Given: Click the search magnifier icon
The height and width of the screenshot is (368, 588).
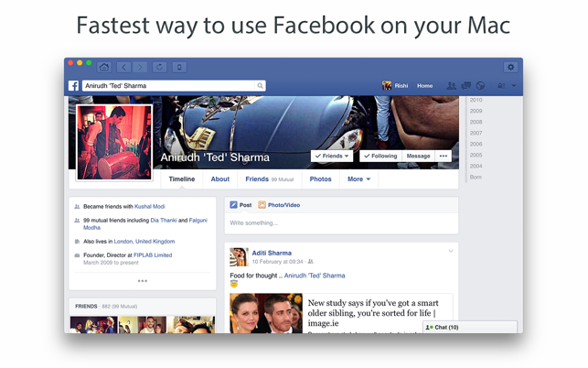Looking at the screenshot, I should click(260, 86).
